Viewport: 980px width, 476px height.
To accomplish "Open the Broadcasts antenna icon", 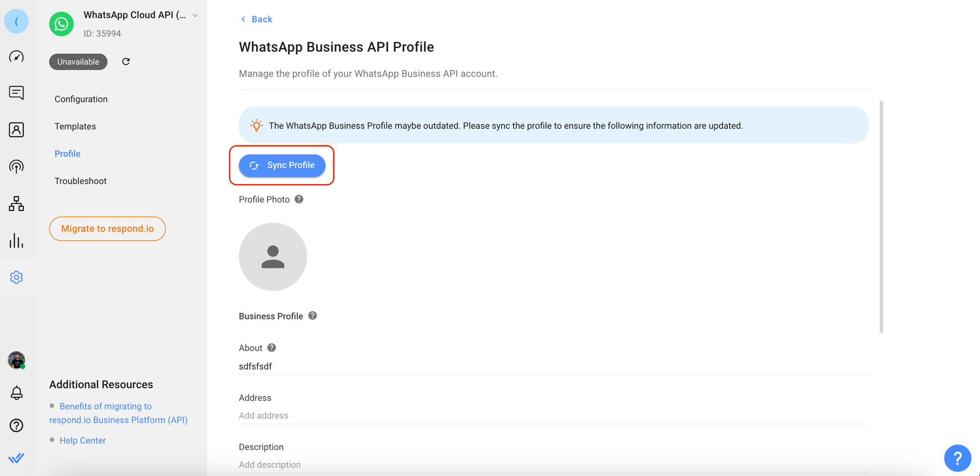I will pyautogui.click(x=16, y=167).
